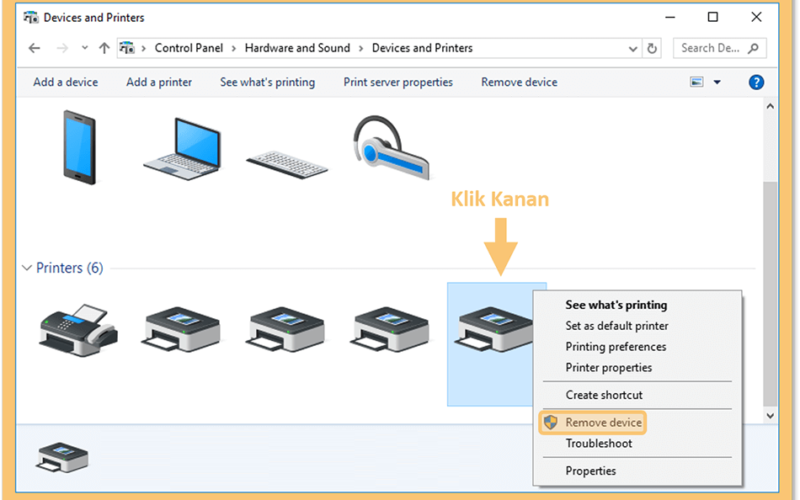Image resolution: width=800 pixels, height=500 pixels.
Task: Select Create shortcut in context menu
Action: 604,395
